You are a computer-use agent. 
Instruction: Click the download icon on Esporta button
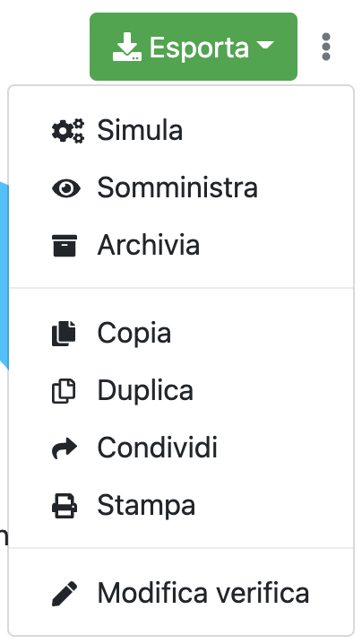(x=127, y=47)
